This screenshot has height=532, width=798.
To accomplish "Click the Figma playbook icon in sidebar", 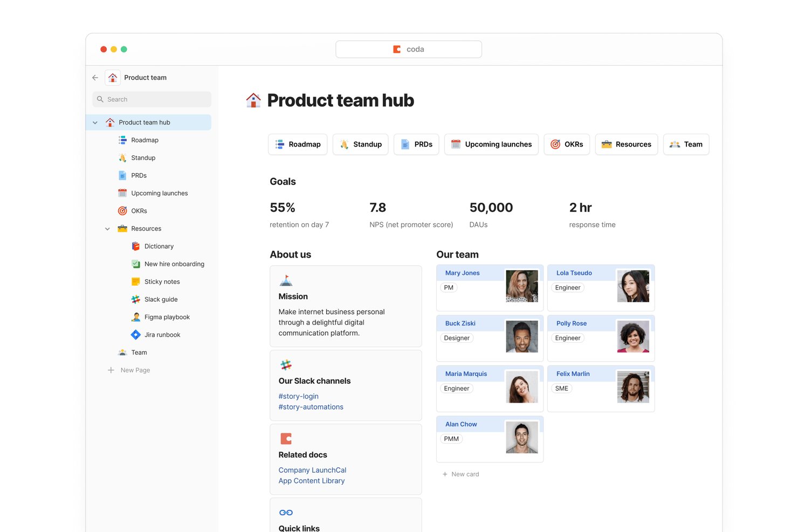I will pyautogui.click(x=136, y=317).
